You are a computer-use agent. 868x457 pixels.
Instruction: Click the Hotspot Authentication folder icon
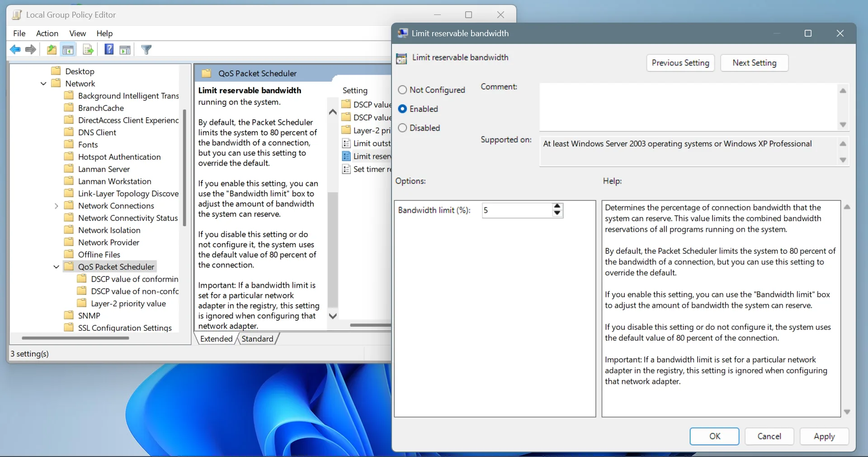(x=69, y=157)
